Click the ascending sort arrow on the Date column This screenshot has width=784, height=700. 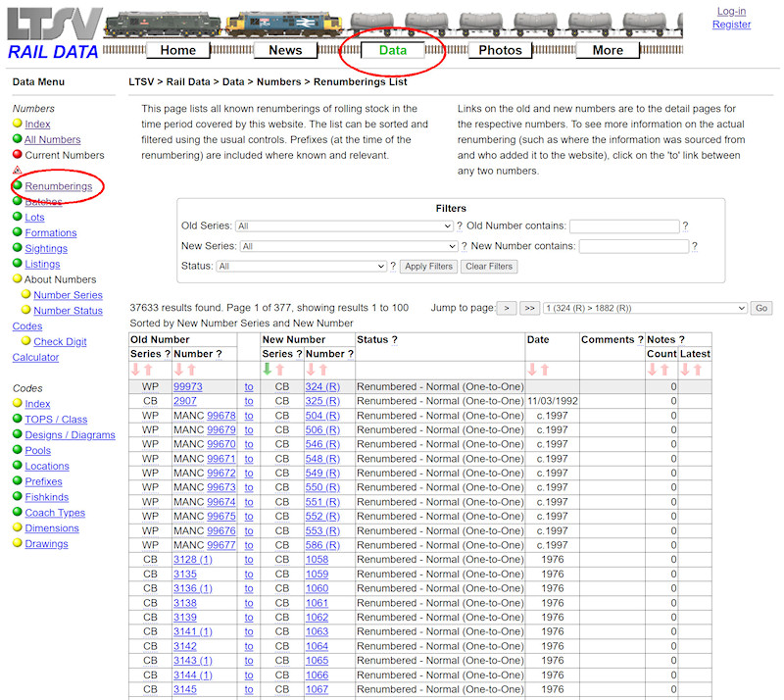tap(545, 371)
